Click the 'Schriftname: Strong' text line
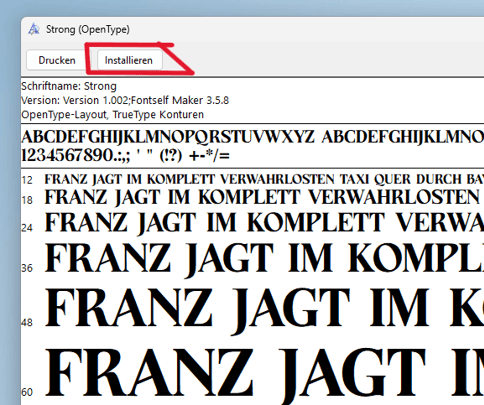Viewport: 484px width, 405px height. click(x=69, y=86)
